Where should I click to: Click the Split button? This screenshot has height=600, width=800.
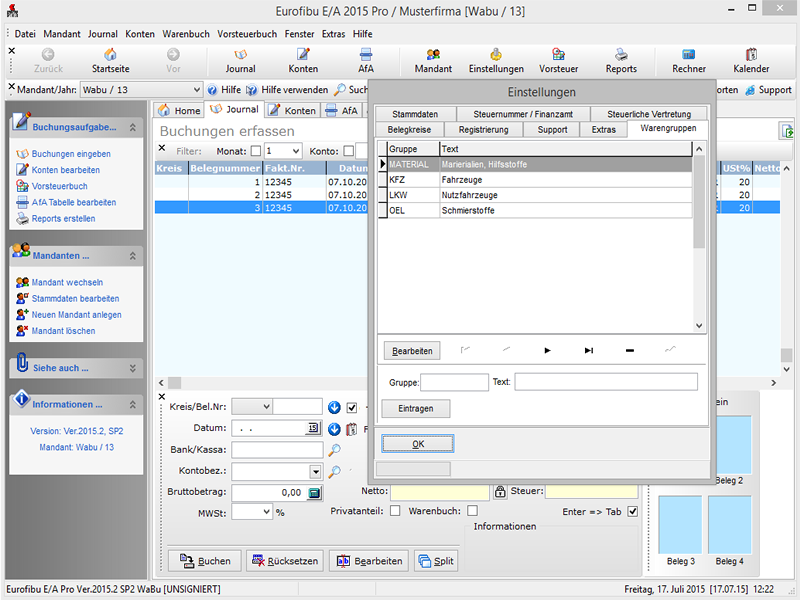point(436,561)
